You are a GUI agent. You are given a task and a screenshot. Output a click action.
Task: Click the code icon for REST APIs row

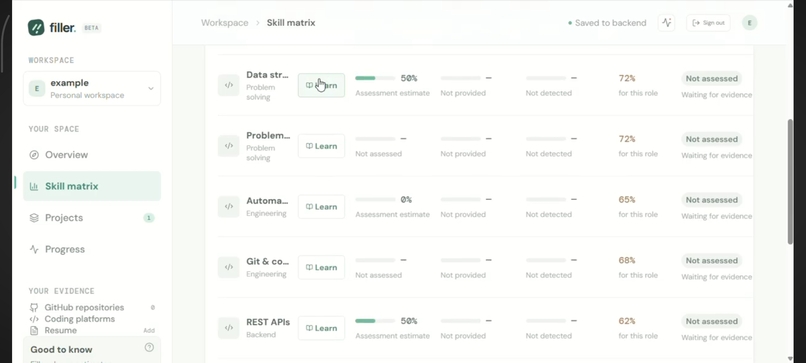229,328
